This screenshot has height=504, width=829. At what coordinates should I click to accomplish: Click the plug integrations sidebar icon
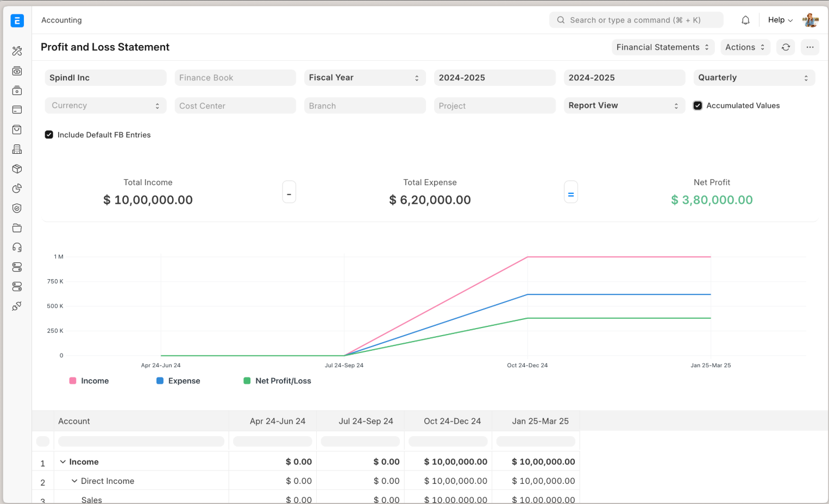pyautogui.click(x=17, y=306)
